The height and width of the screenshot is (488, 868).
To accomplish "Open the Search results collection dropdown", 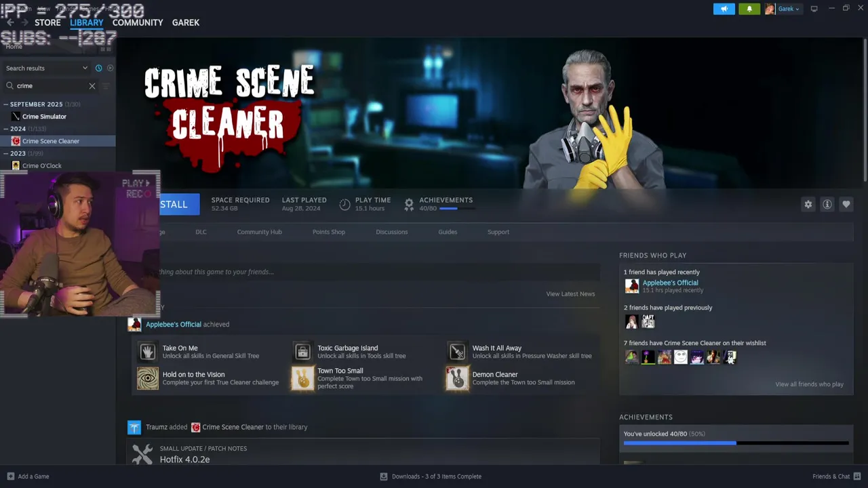I will click(47, 68).
